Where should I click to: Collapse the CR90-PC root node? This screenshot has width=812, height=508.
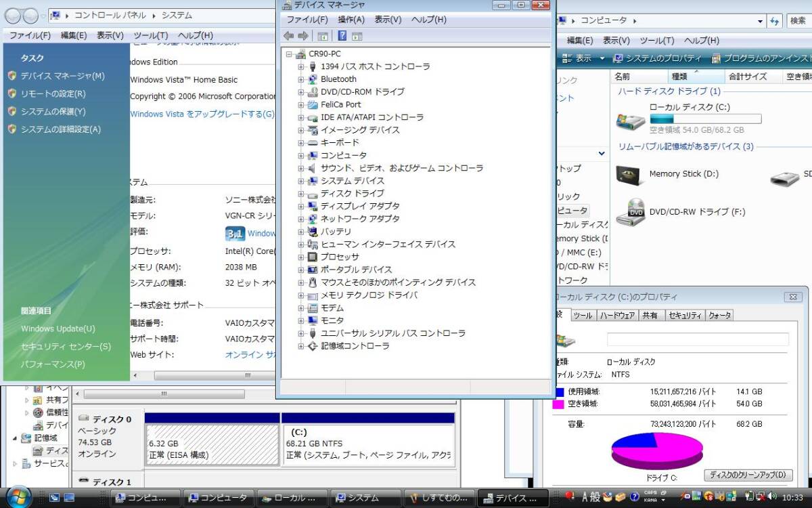(x=289, y=54)
